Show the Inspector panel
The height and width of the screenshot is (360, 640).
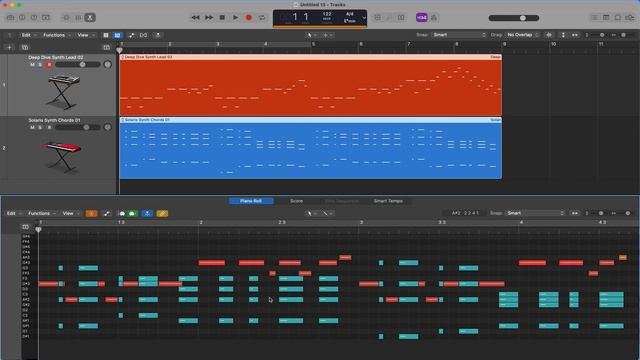coord(22,18)
